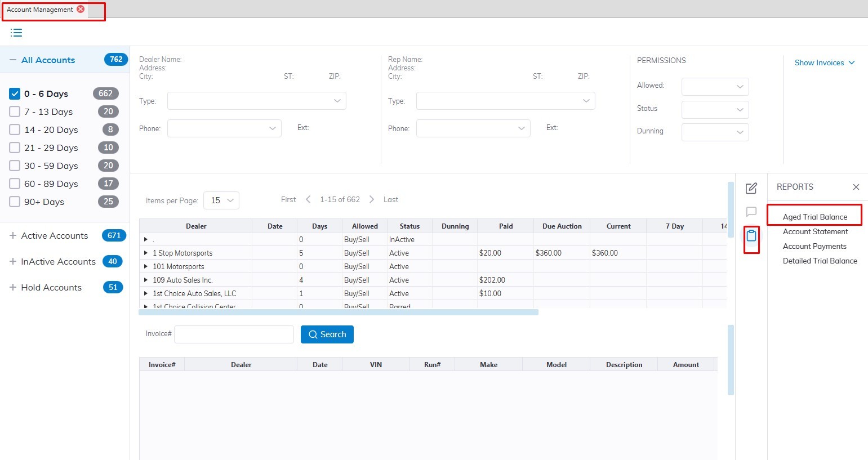
Task: Enable the 90+ Days filter checkbox
Action: point(15,202)
